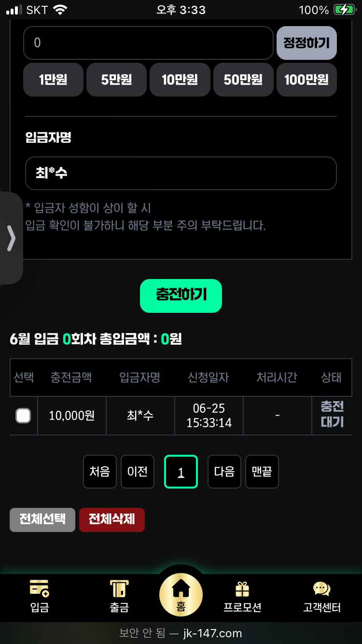Viewport: 362px width, 644px height.
Task: Choose the 10만원 quick amount
Action: click(x=180, y=80)
